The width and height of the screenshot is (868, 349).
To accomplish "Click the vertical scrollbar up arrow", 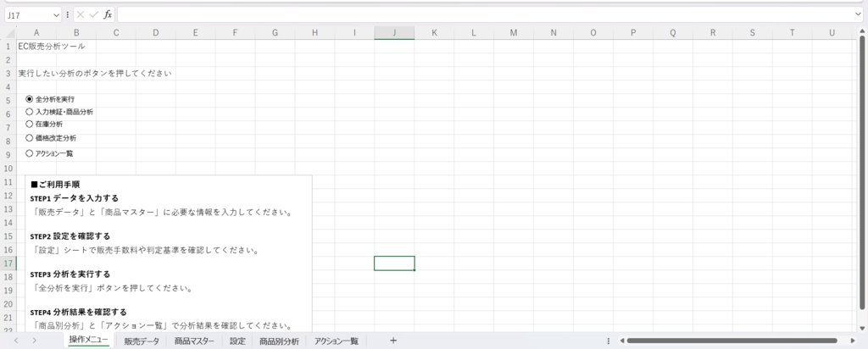I will point(862,32).
